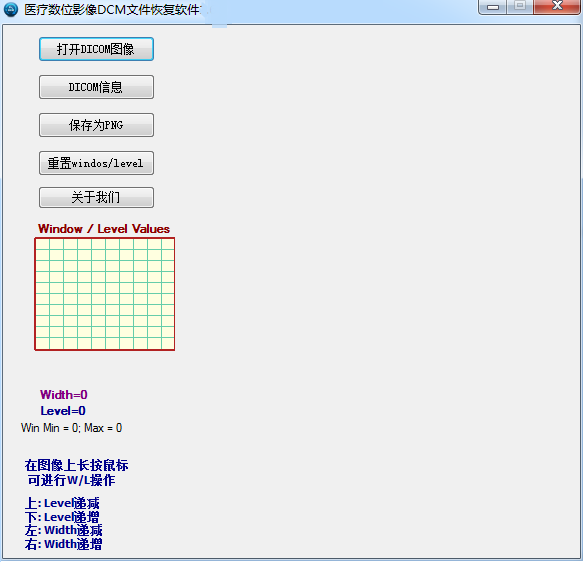Click the Window / Level Values heading

(x=104, y=229)
